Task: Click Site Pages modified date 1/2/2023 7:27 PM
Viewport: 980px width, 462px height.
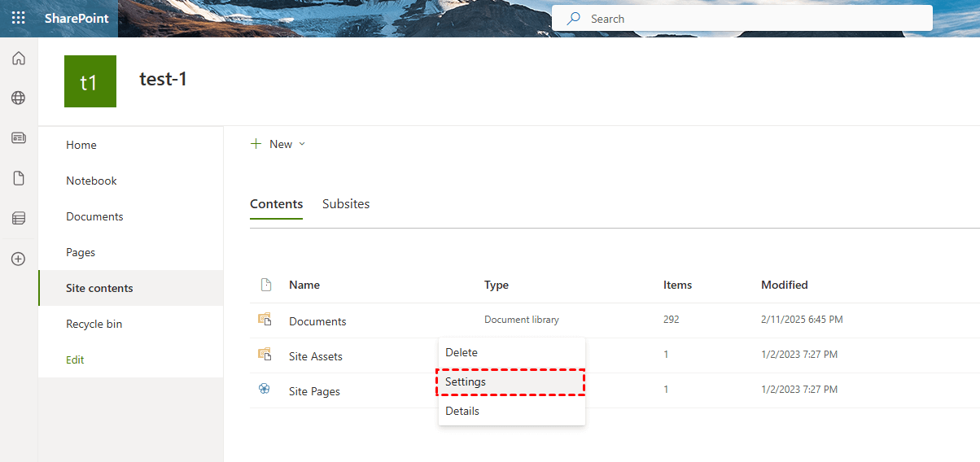Action: click(799, 390)
